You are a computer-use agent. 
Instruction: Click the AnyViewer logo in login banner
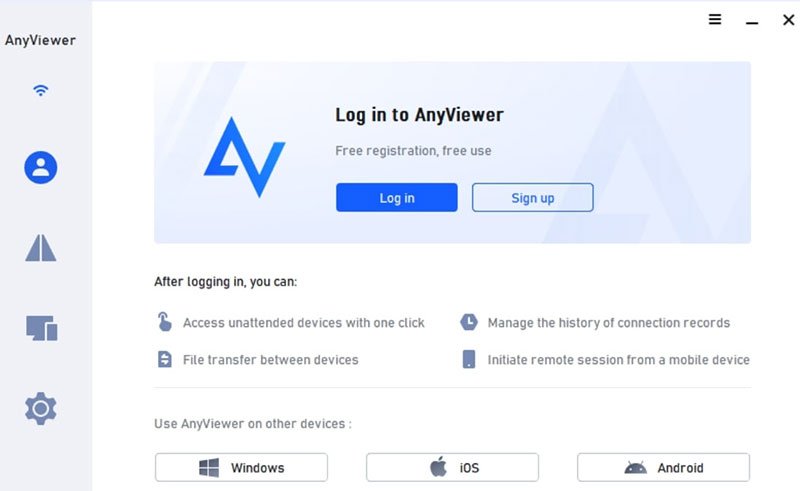pyautogui.click(x=244, y=157)
